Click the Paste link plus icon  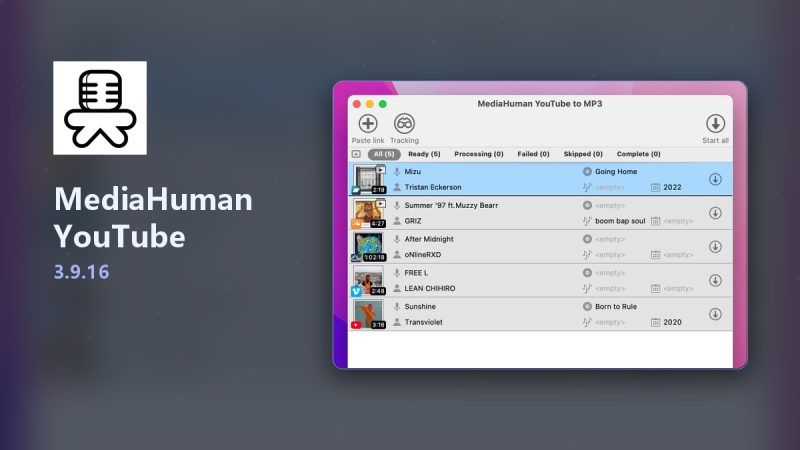pos(368,123)
